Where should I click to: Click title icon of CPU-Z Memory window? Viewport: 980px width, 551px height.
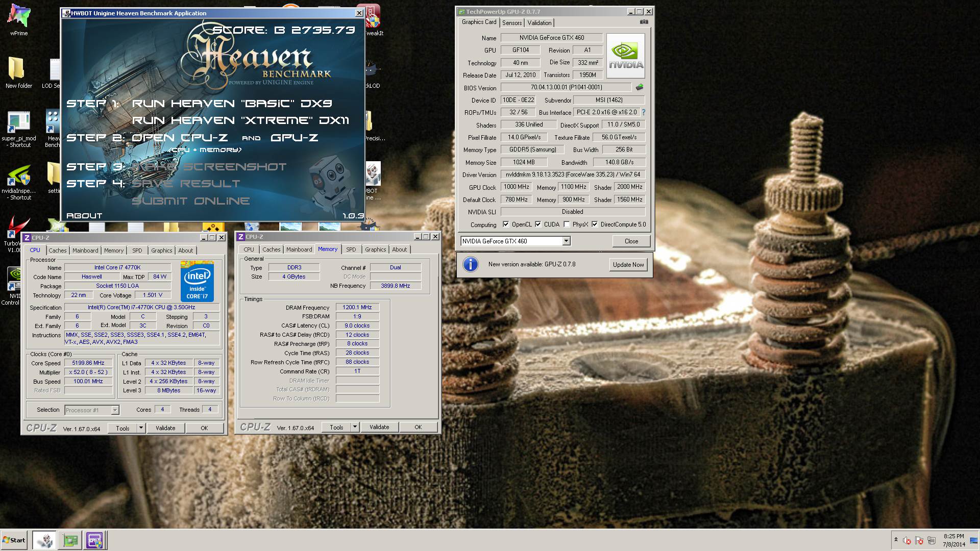click(x=241, y=237)
